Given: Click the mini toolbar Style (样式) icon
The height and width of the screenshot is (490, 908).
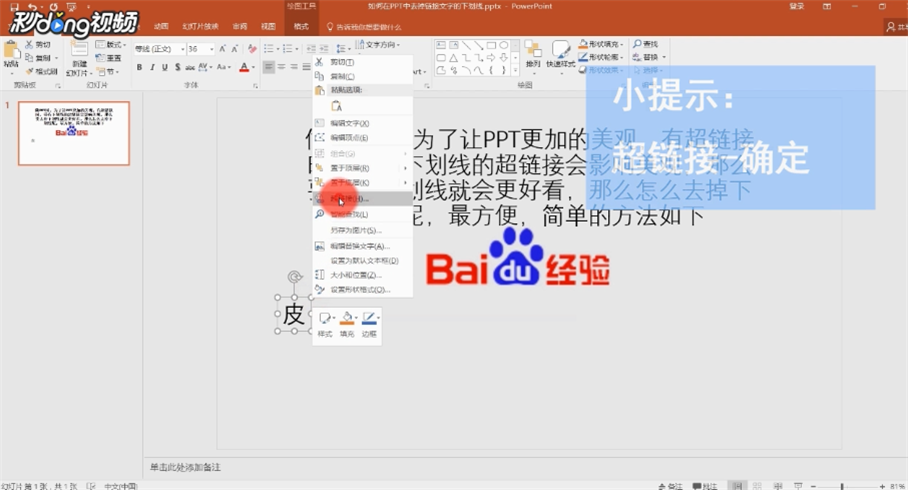Looking at the screenshot, I should tap(325, 318).
